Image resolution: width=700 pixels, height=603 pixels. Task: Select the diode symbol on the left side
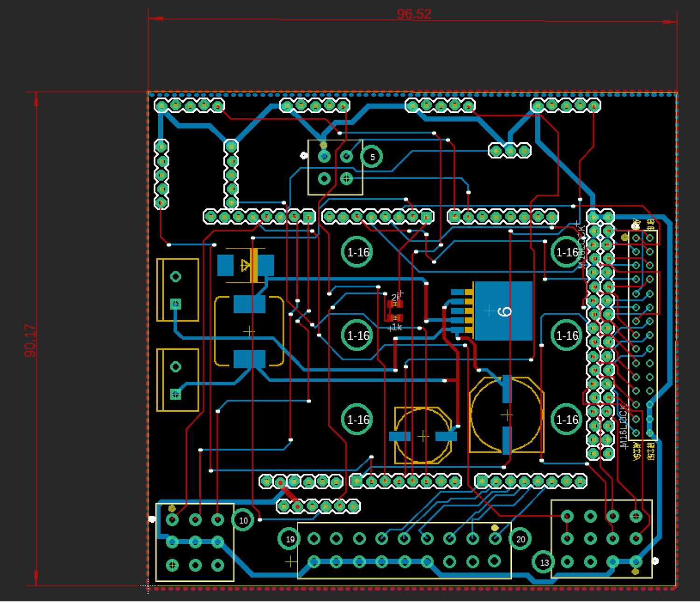pos(245,264)
